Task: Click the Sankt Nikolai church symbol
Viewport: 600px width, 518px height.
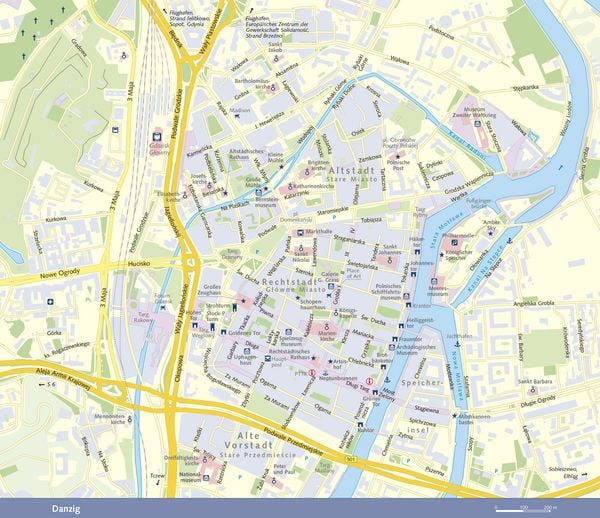Action: pos(301,248)
